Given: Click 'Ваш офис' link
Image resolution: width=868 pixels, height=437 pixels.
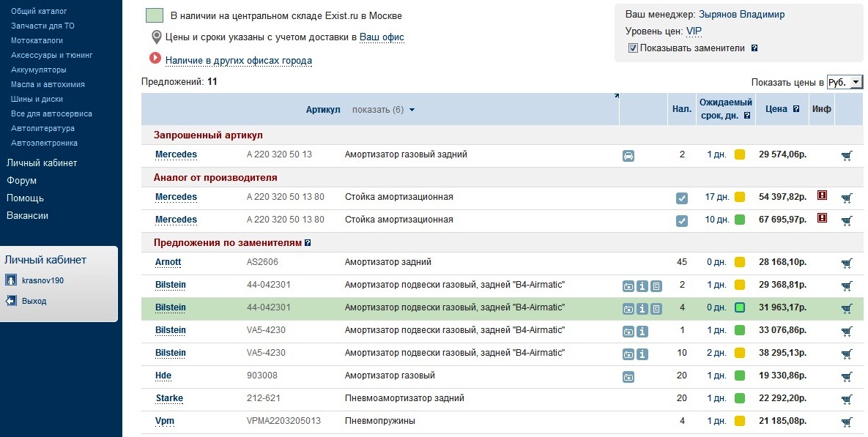Looking at the screenshot, I should 382,37.
